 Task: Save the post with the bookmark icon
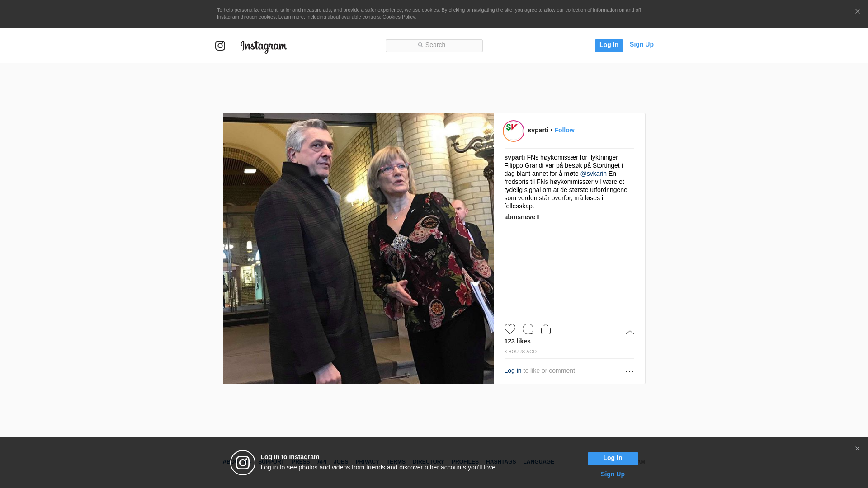630,329
